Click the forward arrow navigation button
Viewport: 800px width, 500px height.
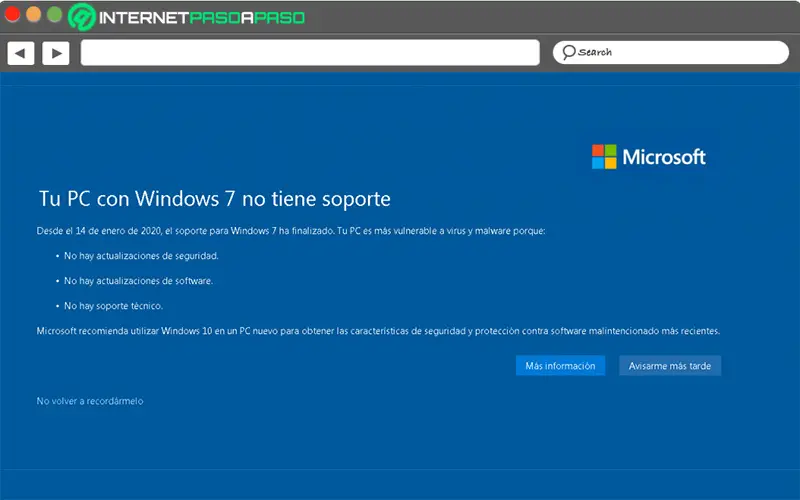[x=56, y=53]
